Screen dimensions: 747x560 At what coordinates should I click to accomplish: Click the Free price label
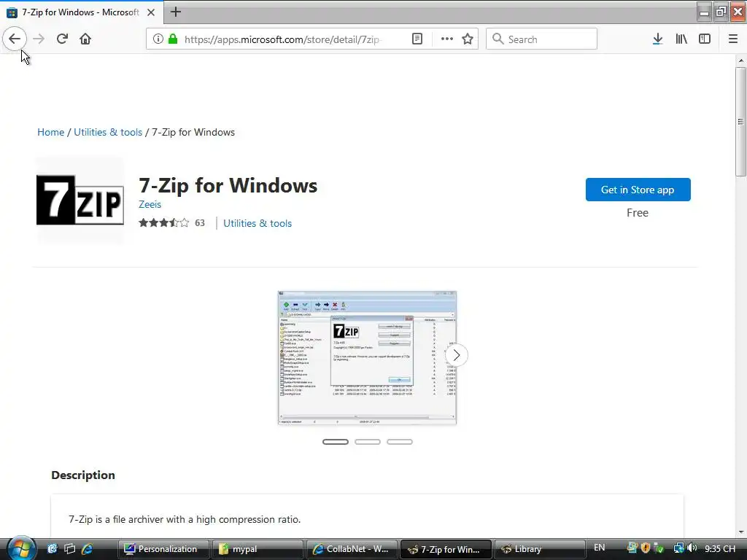pyautogui.click(x=638, y=213)
